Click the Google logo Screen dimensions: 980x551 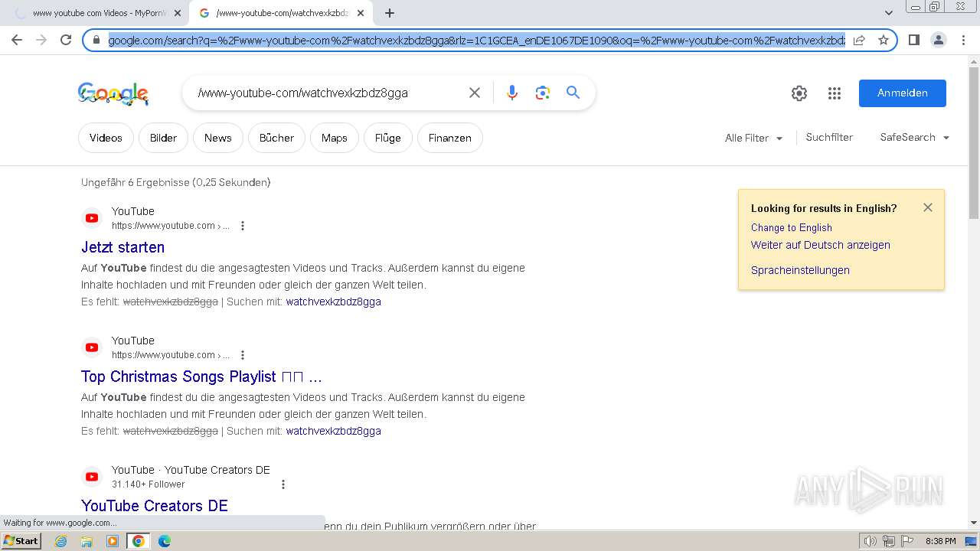click(113, 93)
